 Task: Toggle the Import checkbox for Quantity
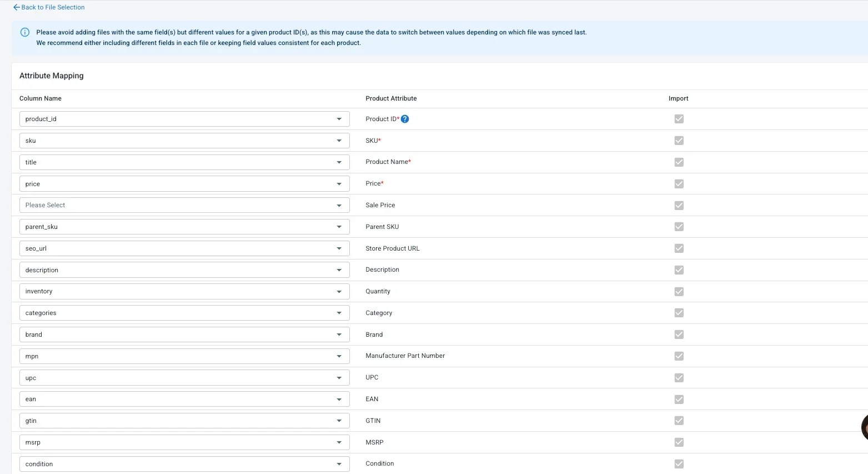[679, 292]
